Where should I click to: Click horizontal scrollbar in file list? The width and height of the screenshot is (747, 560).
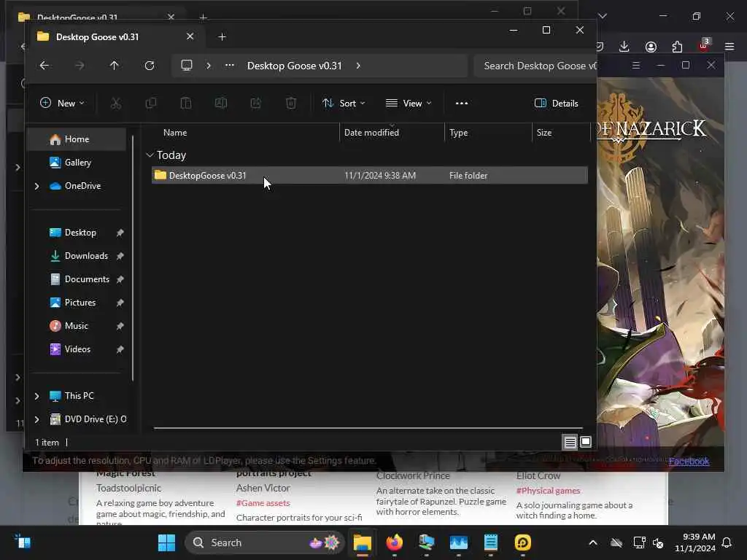tap(368, 428)
